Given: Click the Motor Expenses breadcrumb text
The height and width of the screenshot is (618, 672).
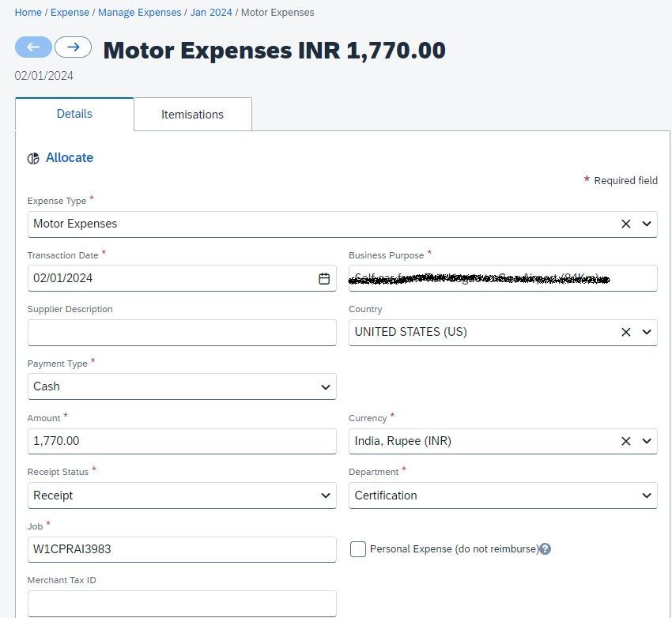Looking at the screenshot, I should [x=277, y=13].
